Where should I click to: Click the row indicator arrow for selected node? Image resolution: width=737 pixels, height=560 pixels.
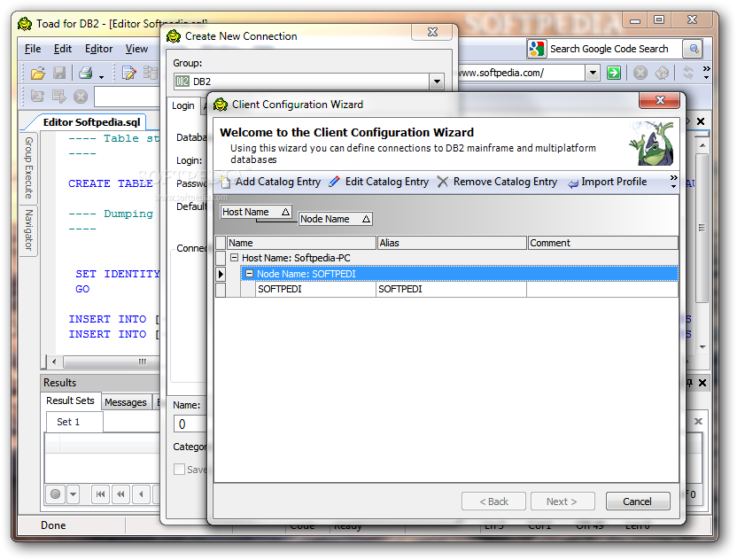tap(221, 274)
